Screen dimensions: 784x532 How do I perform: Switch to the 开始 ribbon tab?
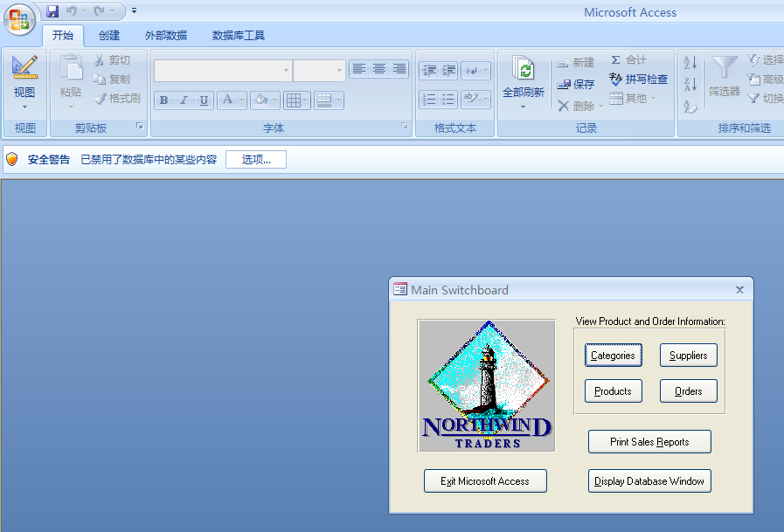pos(63,36)
